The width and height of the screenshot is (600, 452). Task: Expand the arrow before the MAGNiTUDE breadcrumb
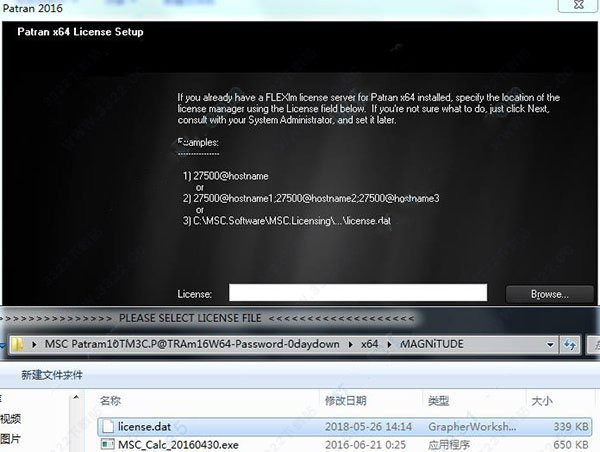click(x=390, y=344)
